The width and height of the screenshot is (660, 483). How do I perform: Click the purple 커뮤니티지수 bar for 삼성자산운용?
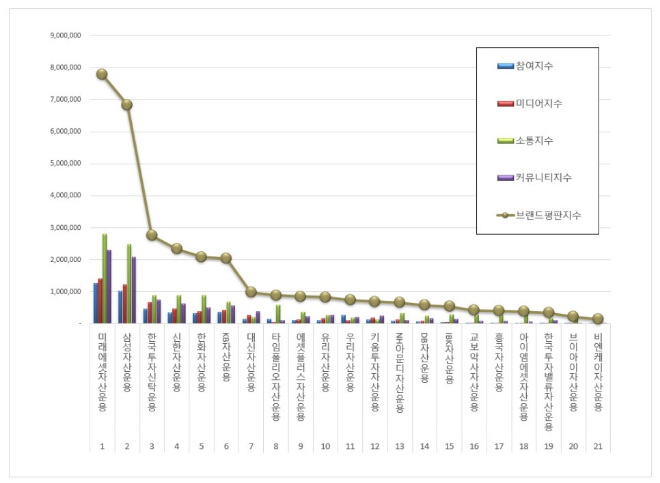[134, 290]
